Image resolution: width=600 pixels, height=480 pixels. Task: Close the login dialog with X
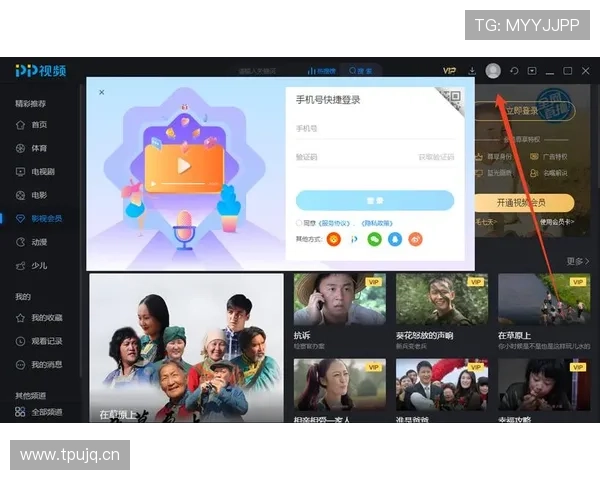tap(101, 92)
